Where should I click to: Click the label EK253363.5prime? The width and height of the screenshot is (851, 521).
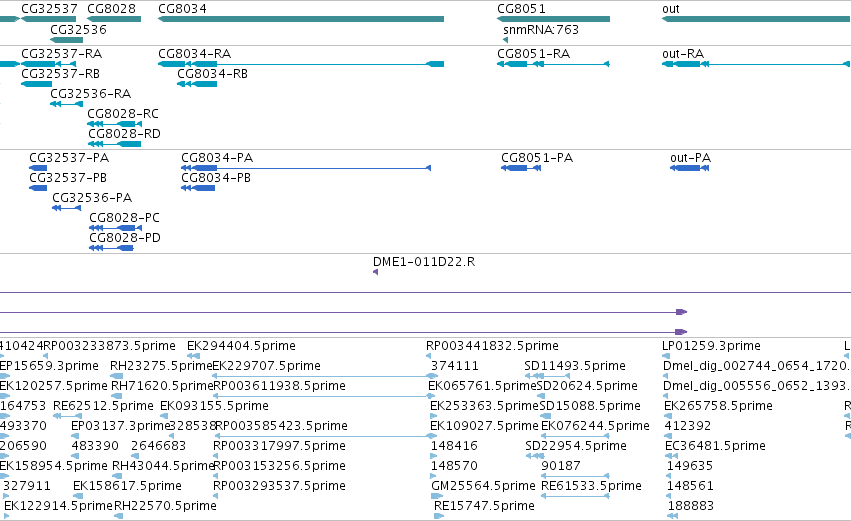coord(484,406)
